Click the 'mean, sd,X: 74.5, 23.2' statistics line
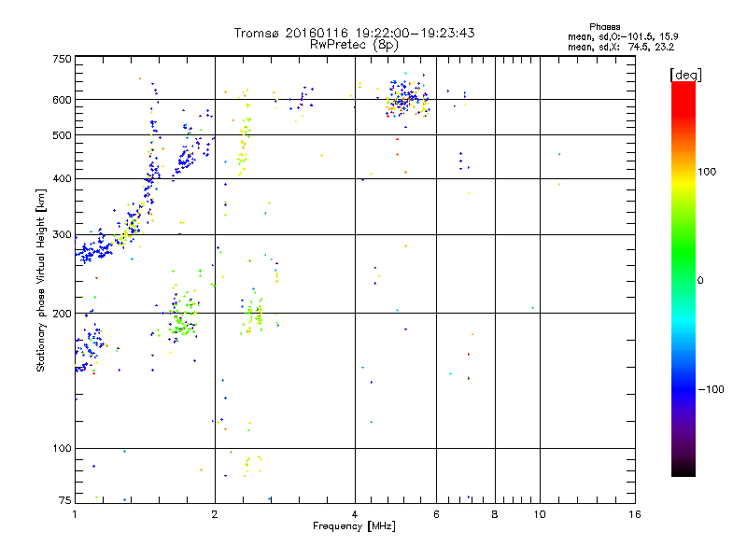 pyautogui.click(x=621, y=47)
